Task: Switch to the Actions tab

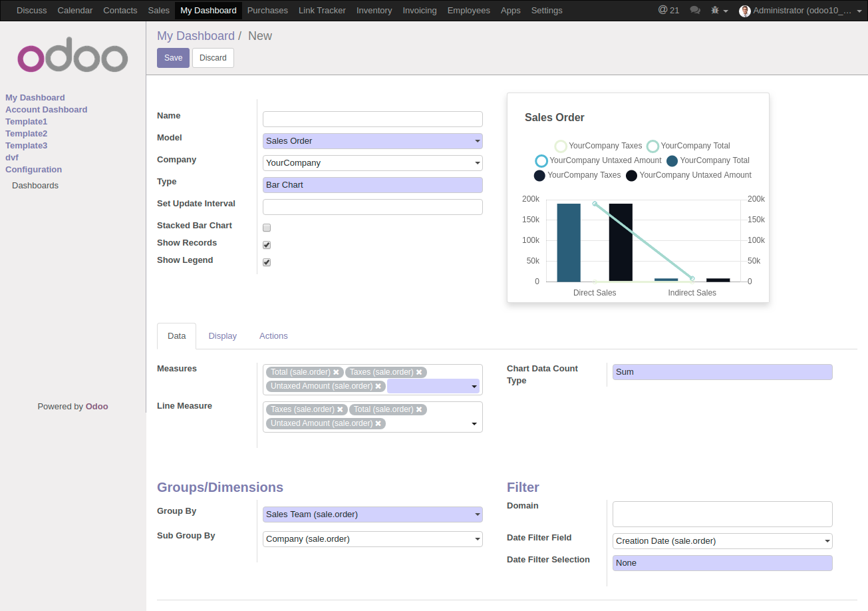Action: click(273, 336)
